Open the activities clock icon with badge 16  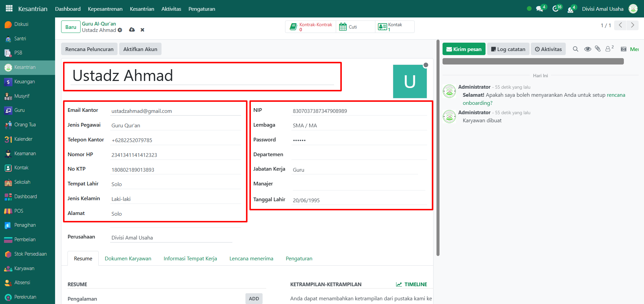click(x=556, y=9)
